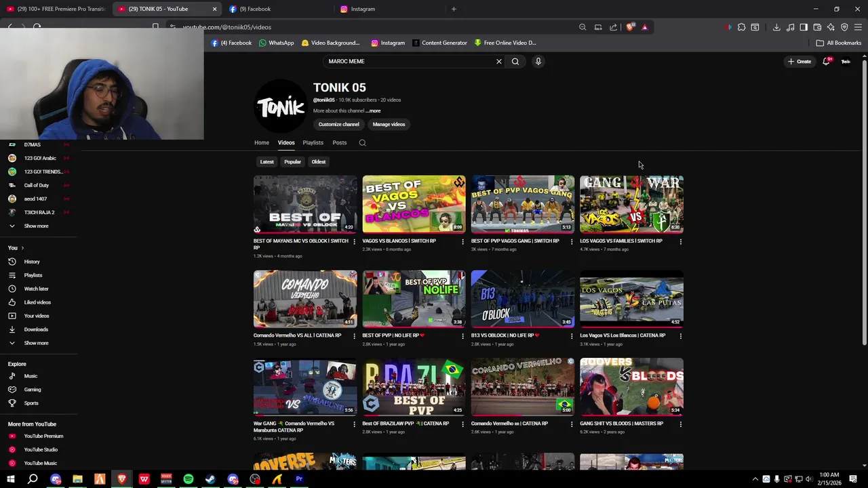Open the media control music note icon
The image size is (868, 488).
[x=790, y=27]
